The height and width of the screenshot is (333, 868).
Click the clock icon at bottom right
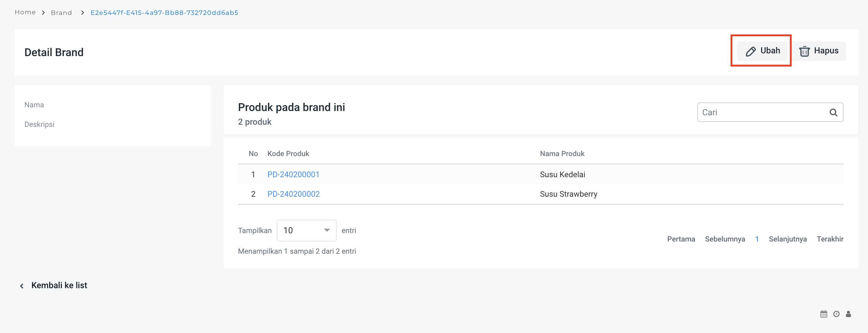[x=836, y=314]
